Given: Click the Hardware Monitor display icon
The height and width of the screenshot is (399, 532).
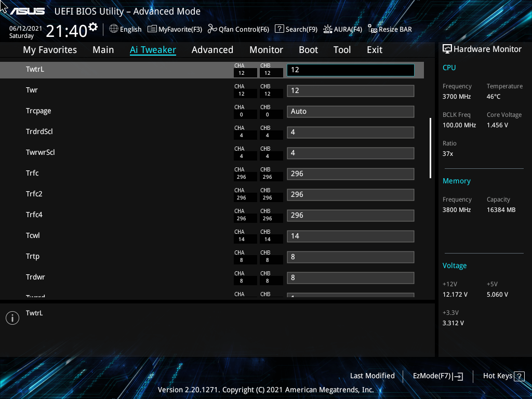Looking at the screenshot, I should click(x=447, y=49).
